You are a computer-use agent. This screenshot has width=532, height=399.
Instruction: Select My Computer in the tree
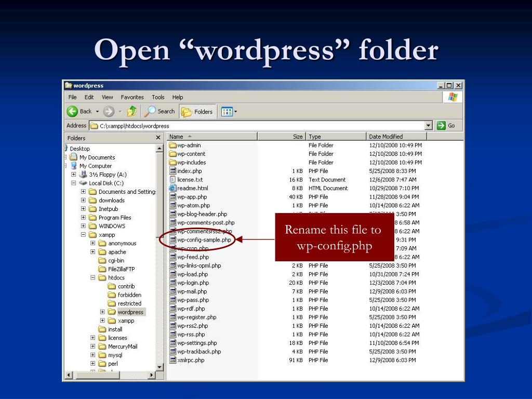click(x=96, y=166)
